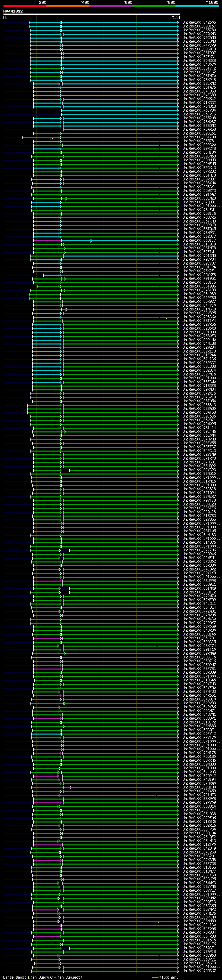Select hit label UniRef100_Q6XZA0
This screenshot has width=222, height=980.
[x=199, y=137]
